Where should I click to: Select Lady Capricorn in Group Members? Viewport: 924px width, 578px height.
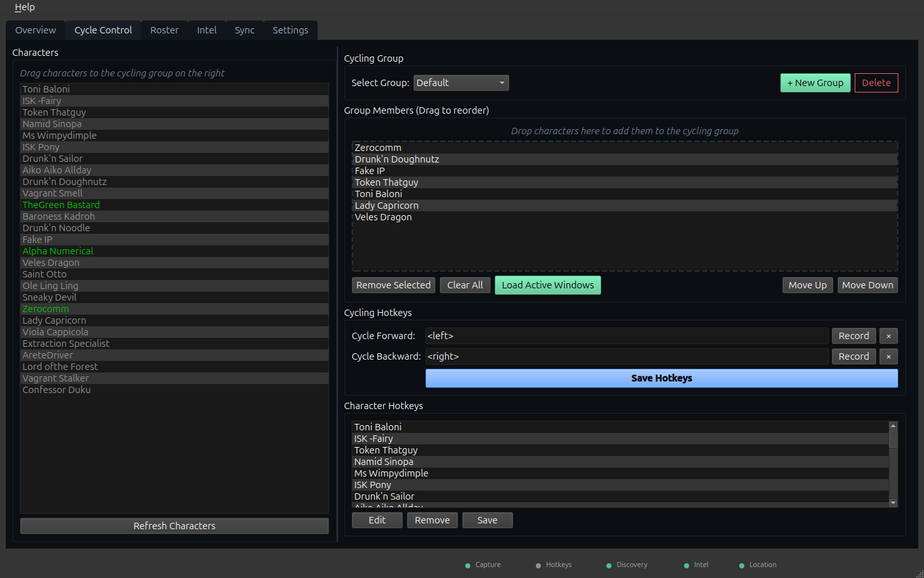tap(624, 206)
